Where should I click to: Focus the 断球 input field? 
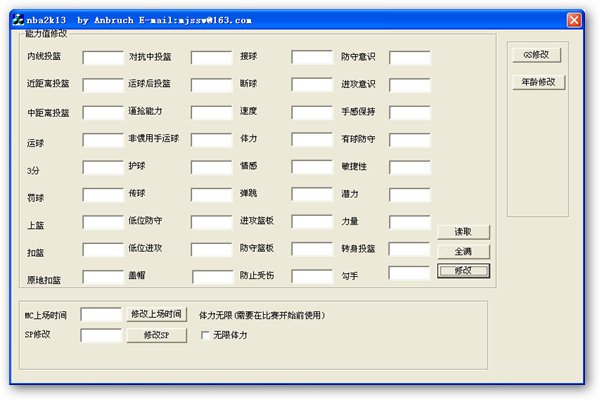(312, 85)
